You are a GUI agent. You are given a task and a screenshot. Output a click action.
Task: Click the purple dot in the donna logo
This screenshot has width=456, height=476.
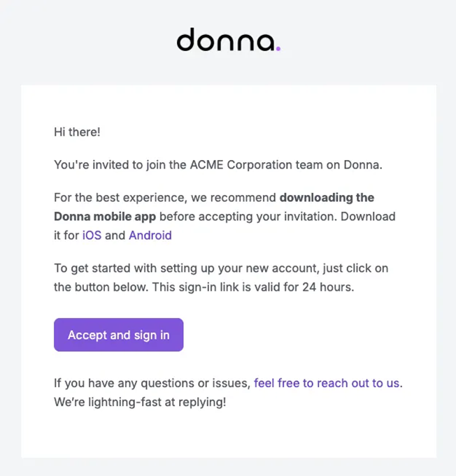278,49
